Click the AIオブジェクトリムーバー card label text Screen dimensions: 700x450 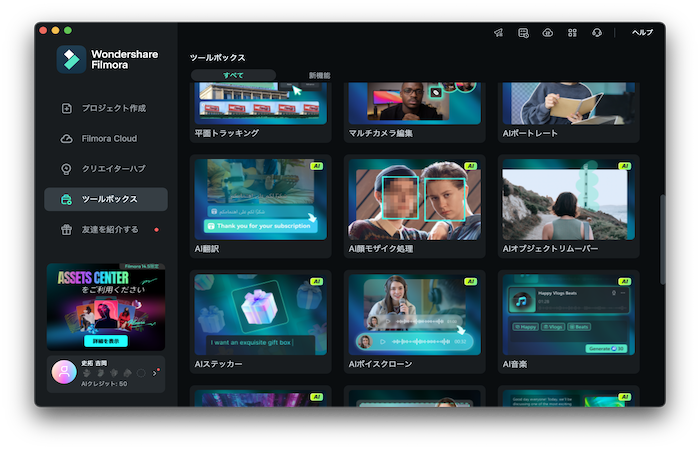point(550,249)
